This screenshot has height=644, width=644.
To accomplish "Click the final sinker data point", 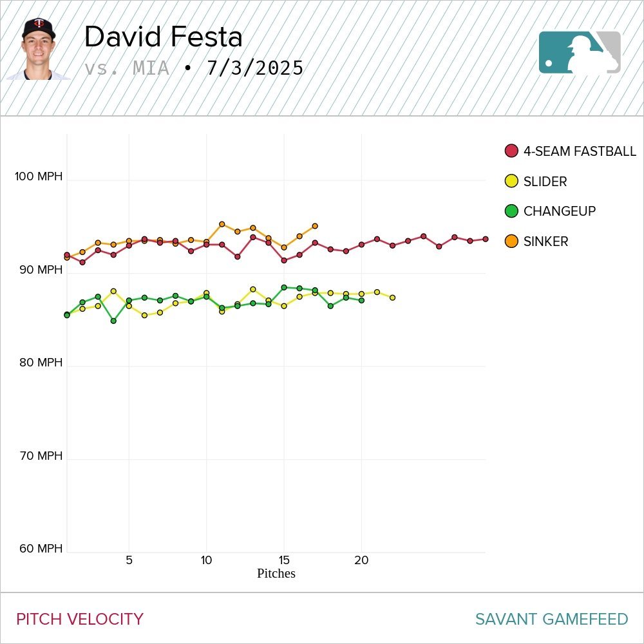I will pos(315,226).
